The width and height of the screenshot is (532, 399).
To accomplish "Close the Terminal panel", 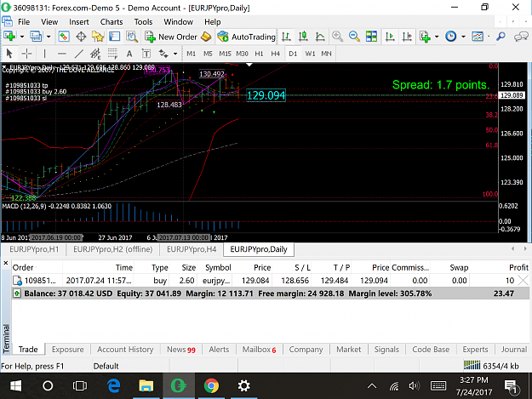I will [5, 263].
